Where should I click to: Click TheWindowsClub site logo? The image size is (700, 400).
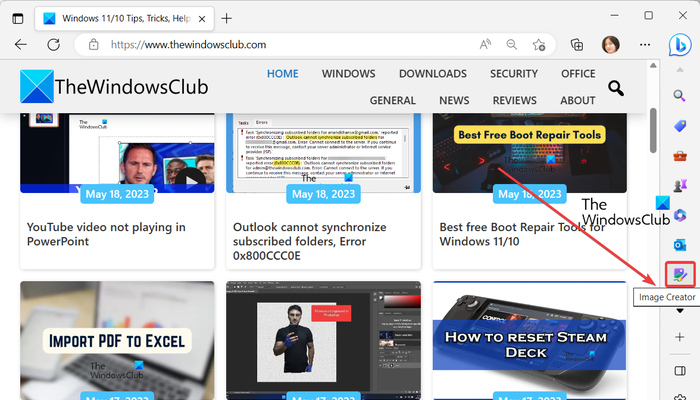114,87
